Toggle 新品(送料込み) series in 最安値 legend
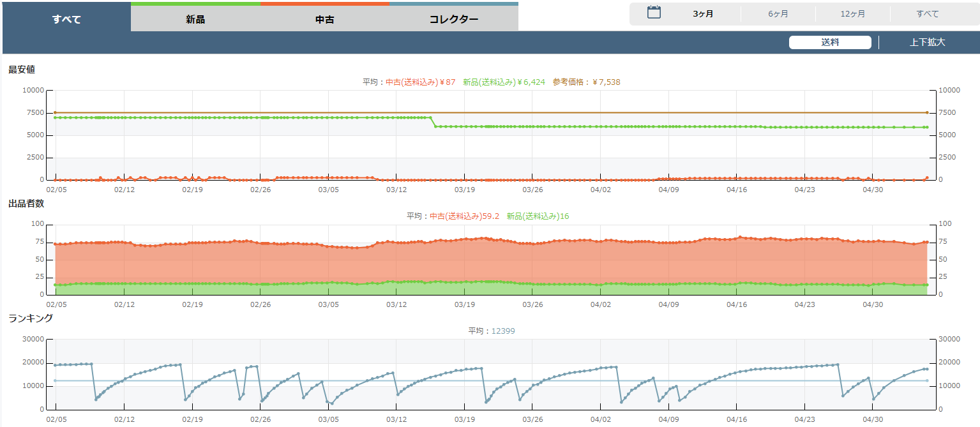The width and height of the screenshot is (980, 427). [x=504, y=82]
